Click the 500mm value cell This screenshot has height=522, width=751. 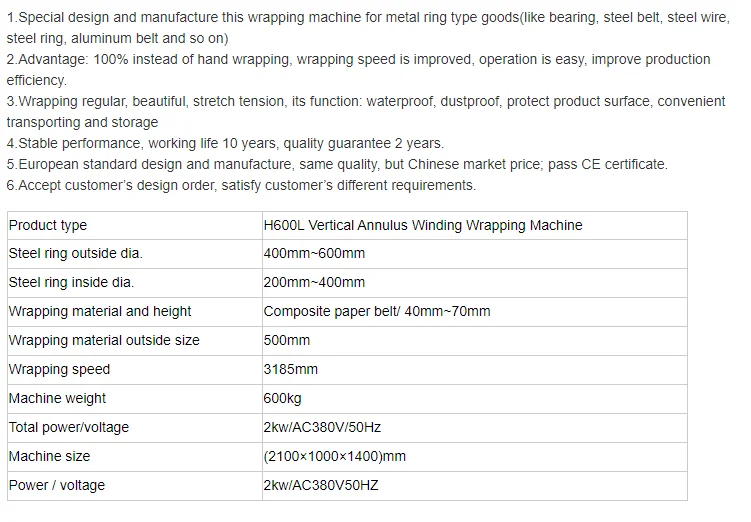pyautogui.click(x=475, y=341)
